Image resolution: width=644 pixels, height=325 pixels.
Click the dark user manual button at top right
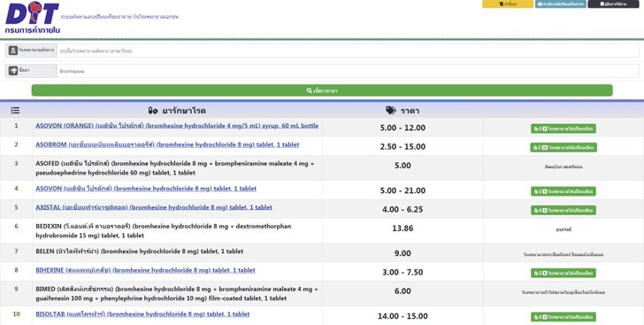point(613,4)
